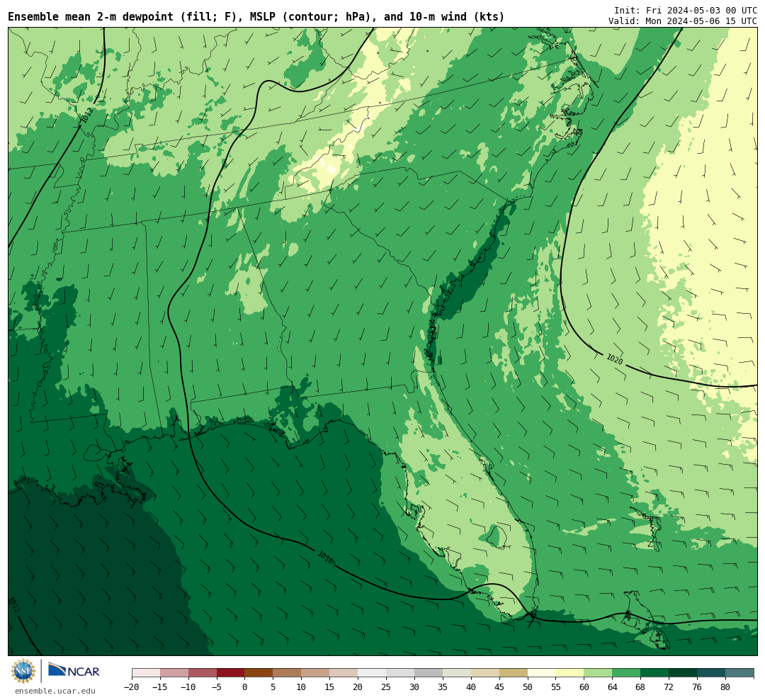Pick the -10 to -5 colorbar swatch
The height and width of the screenshot is (700, 765).
tap(203, 673)
